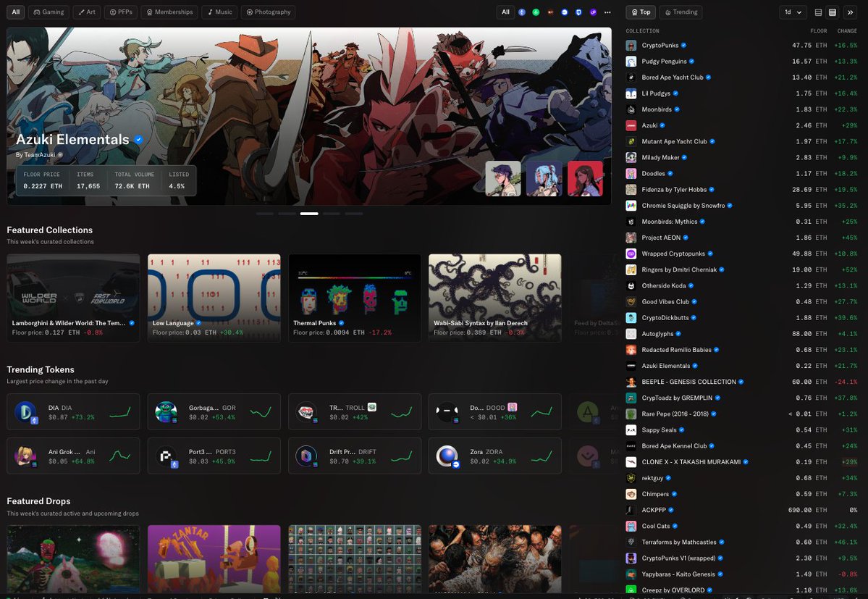Image resolution: width=868 pixels, height=599 pixels.
Task: Open Lamborghini & Wilder World collection card
Action: click(x=73, y=298)
